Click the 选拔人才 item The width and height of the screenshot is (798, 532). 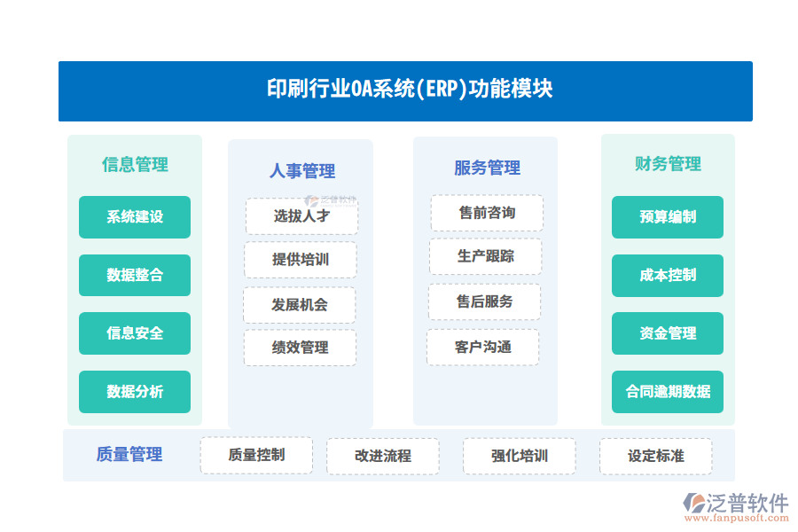[301, 215]
